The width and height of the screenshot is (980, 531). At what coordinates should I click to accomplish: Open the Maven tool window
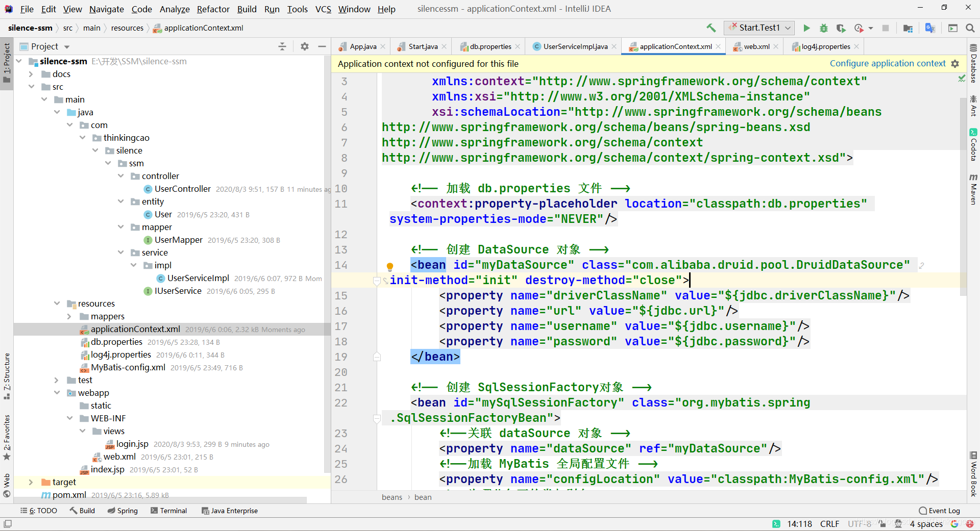pyautogui.click(x=973, y=189)
